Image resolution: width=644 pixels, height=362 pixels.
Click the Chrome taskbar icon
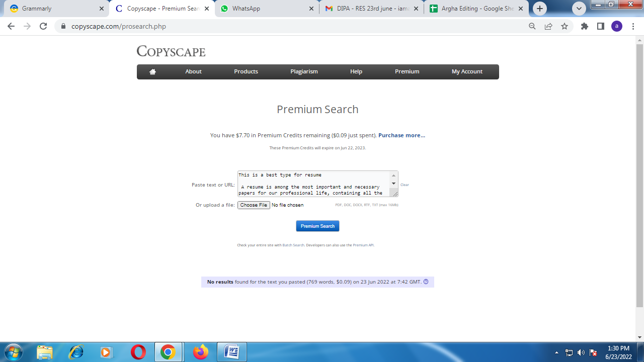168,352
